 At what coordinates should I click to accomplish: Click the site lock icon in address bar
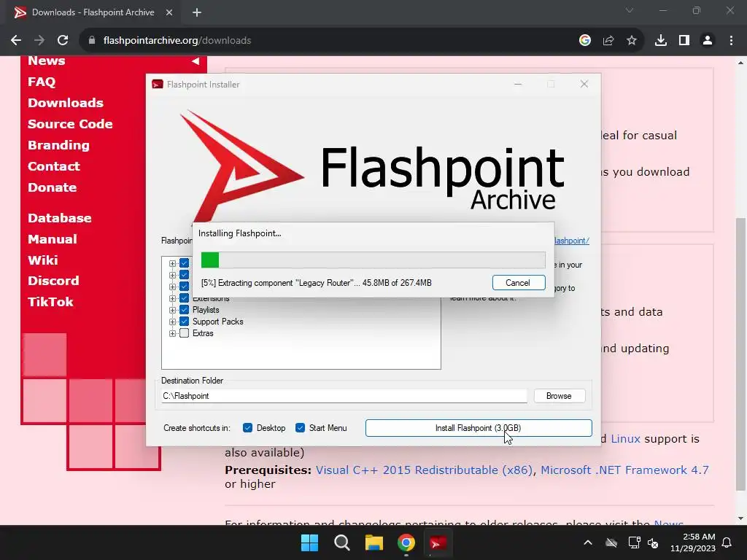click(x=92, y=41)
